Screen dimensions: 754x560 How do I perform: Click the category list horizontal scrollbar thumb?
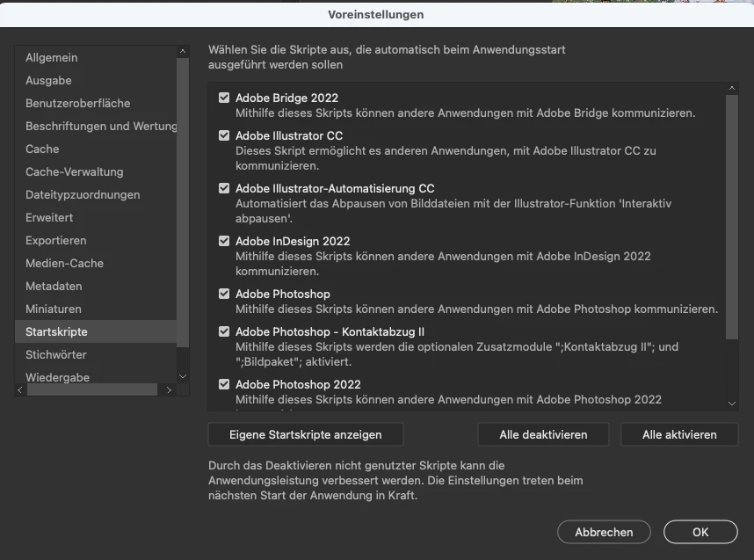tap(92, 389)
